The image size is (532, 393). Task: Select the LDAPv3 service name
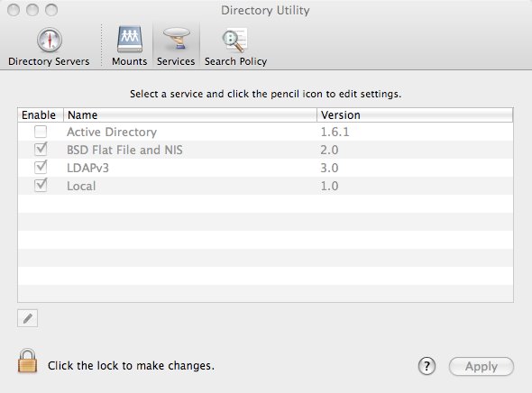[x=87, y=168]
